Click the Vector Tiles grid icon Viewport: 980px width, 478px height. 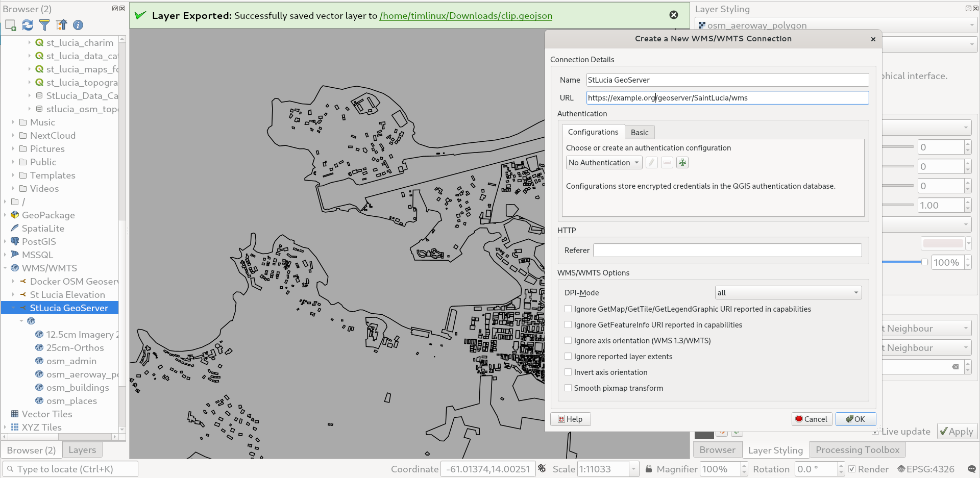pyautogui.click(x=15, y=414)
